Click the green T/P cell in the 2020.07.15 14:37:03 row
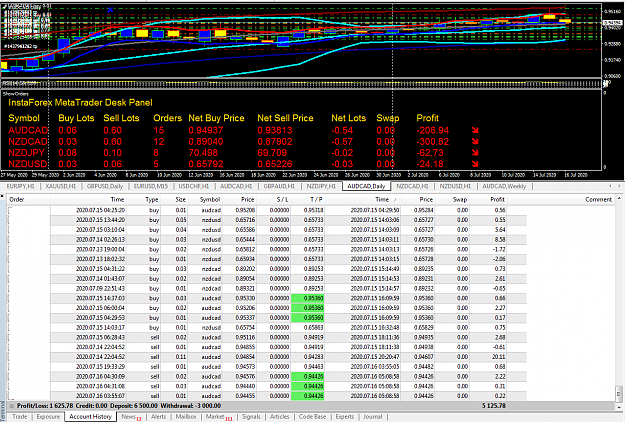Viewport: 625px width, 422px height. coord(307,298)
